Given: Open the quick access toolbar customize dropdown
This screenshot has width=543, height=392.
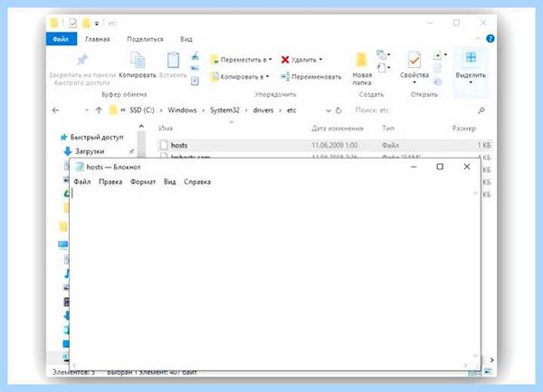Looking at the screenshot, I should [x=97, y=24].
